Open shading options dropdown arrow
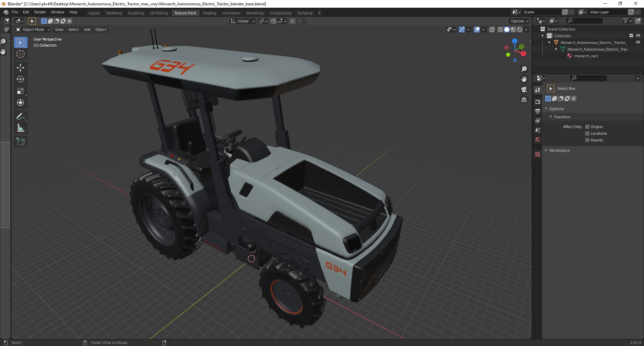 [x=526, y=30]
